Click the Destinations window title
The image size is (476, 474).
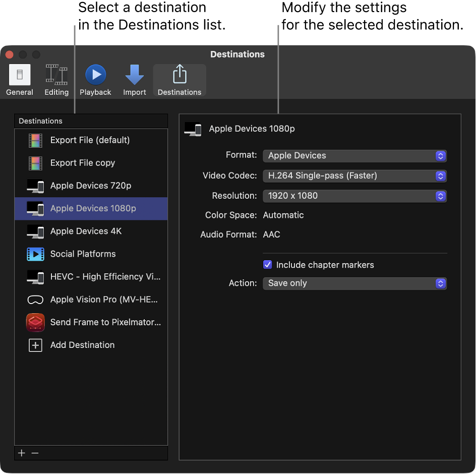click(x=237, y=54)
